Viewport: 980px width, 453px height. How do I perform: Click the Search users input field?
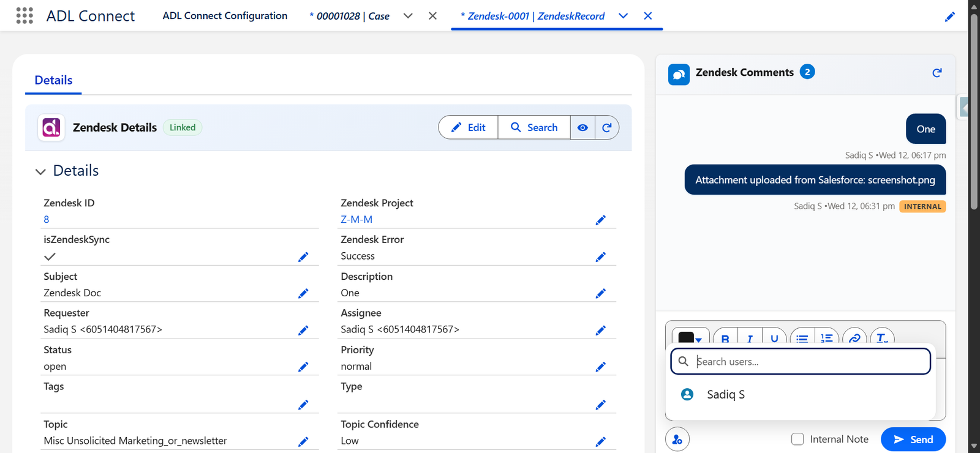point(801,361)
